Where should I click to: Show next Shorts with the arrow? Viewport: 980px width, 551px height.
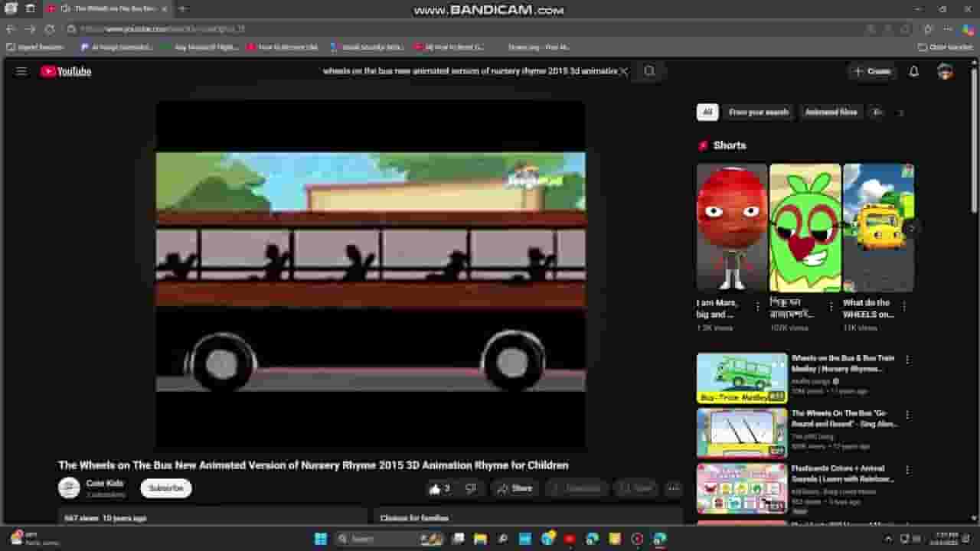[x=911, y=228]
